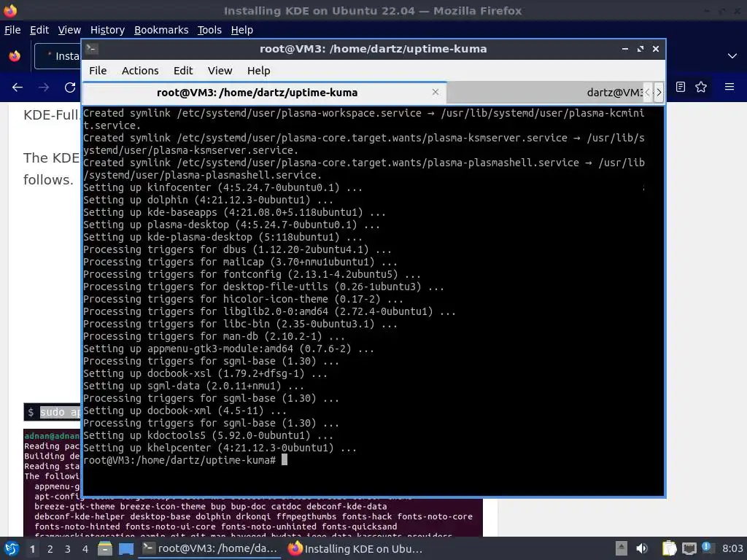Open the terminal Help menu
The image size is (747, 560).
pos(259,71)
